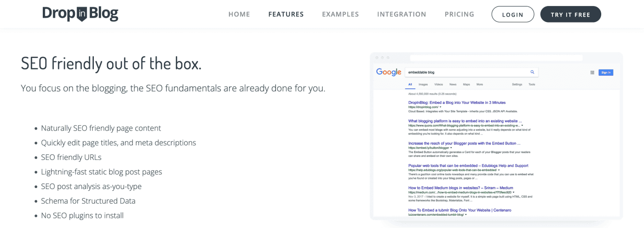Open the More results menu

click(480, 85)
